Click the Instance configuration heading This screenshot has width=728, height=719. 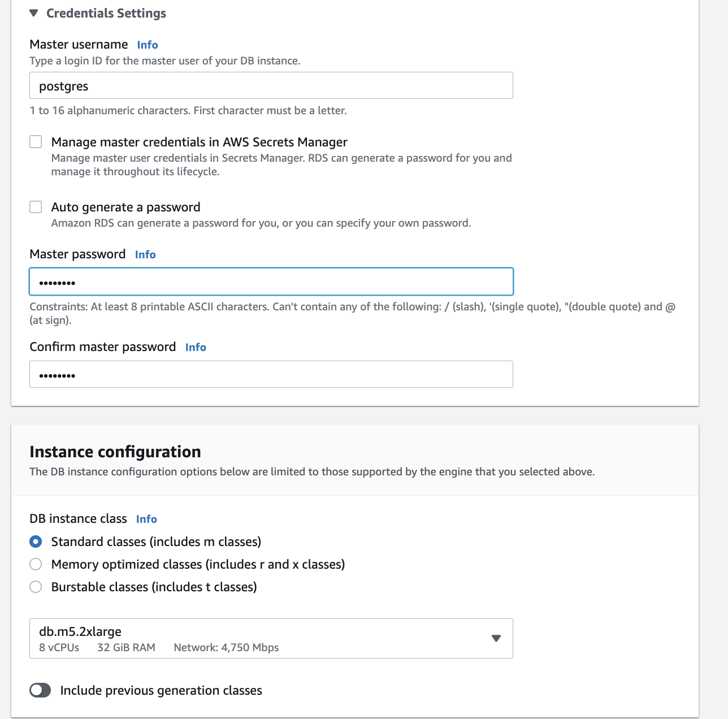[115, 452]
